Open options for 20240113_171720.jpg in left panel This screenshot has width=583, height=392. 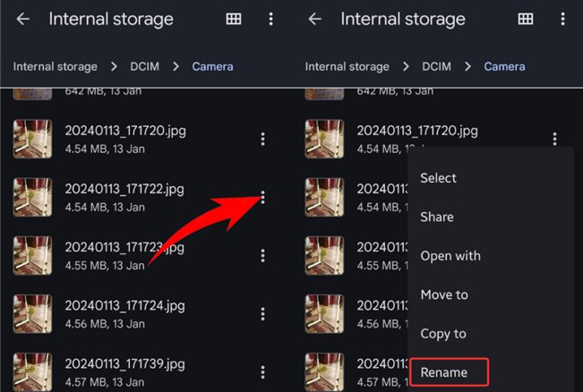(263, 139)
